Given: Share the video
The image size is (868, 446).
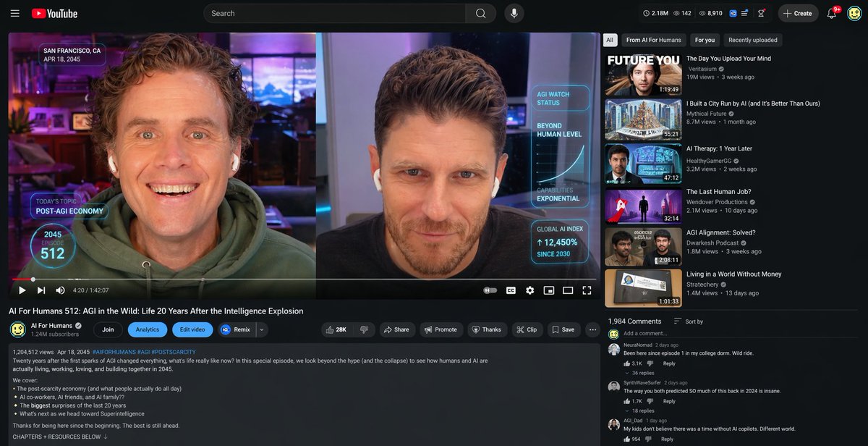Looking at the screenshot, I should pyautogui.click(x=396, y=329).
